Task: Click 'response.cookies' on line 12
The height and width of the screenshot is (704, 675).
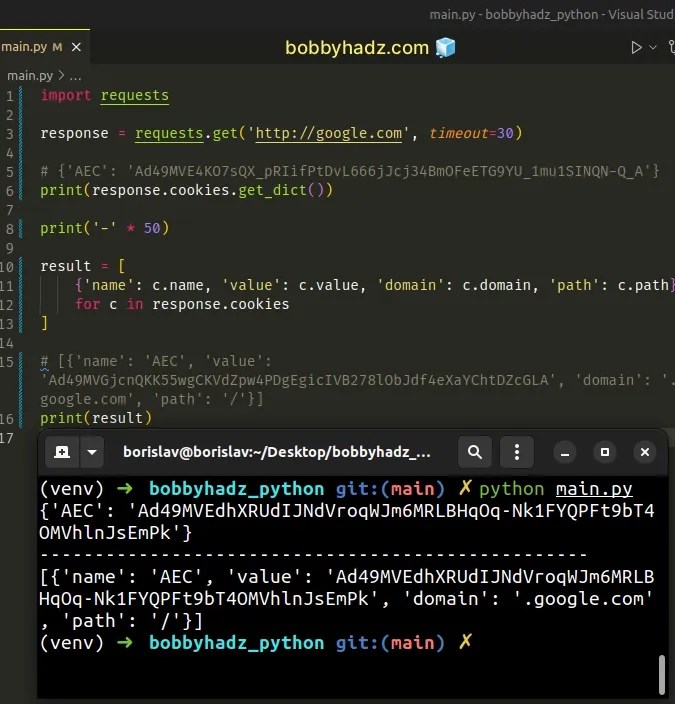Action: 221,304
